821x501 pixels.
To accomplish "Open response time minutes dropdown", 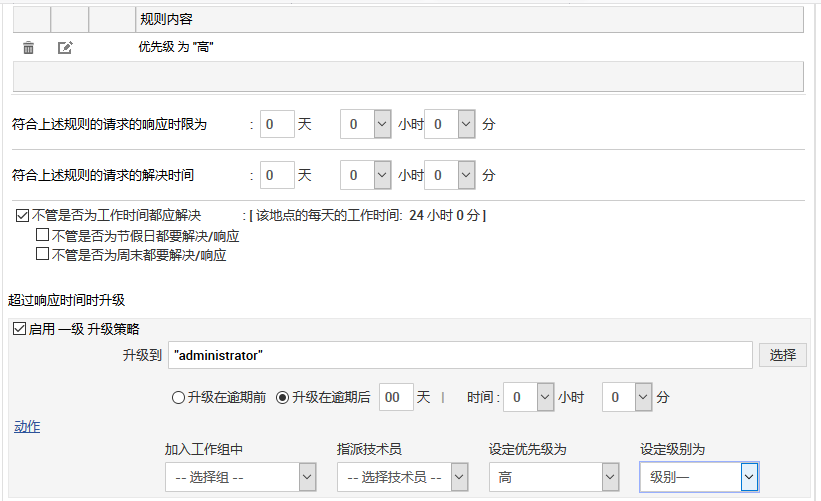I will point(449,125).
